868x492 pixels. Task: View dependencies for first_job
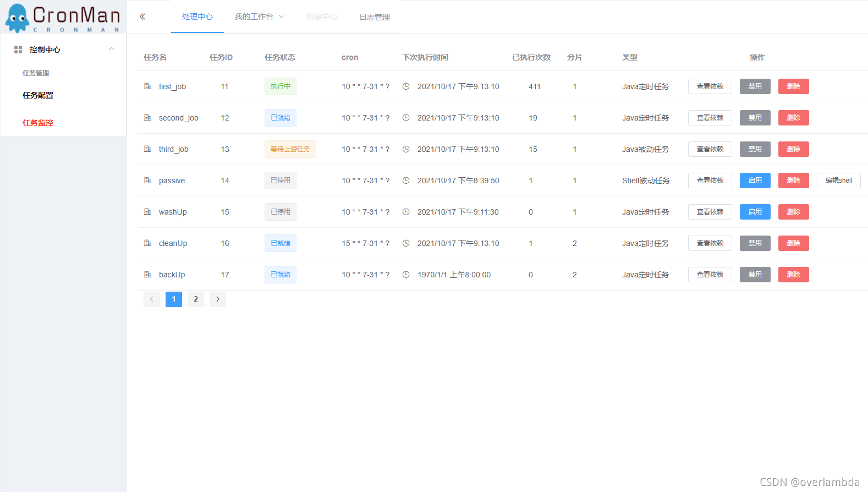[x=710, y=86]
